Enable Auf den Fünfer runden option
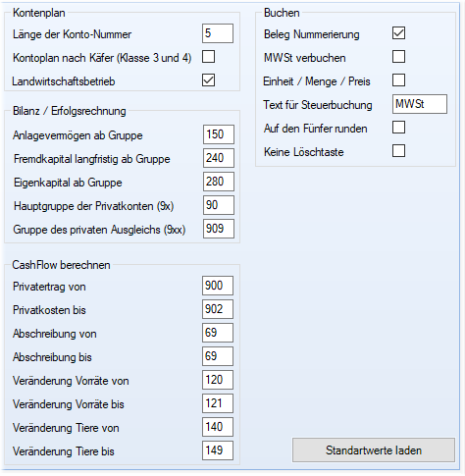The image size is (465, 476). coord(398,128)
